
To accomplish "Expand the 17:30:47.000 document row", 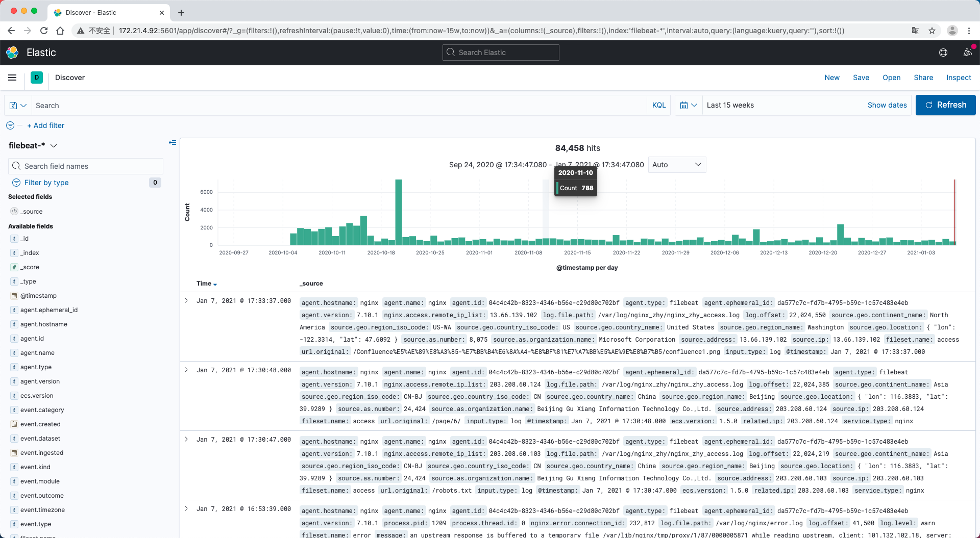I will 186,440.
